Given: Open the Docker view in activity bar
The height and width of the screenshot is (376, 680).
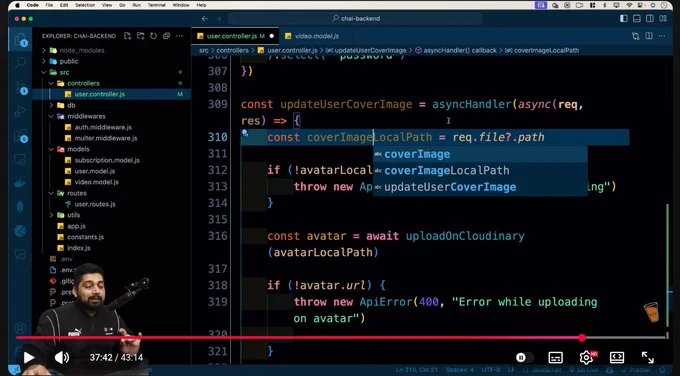Looking at the screenshot, I should point(20,183).
